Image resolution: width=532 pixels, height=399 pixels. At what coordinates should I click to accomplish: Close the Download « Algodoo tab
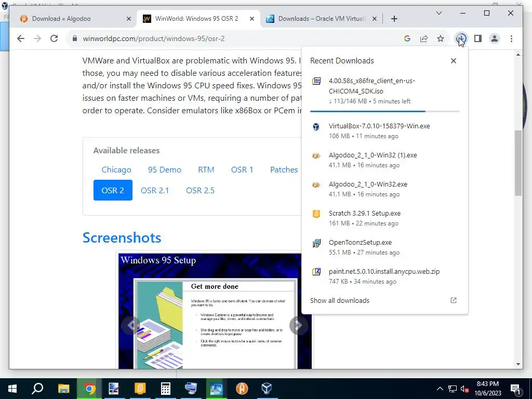129,19
